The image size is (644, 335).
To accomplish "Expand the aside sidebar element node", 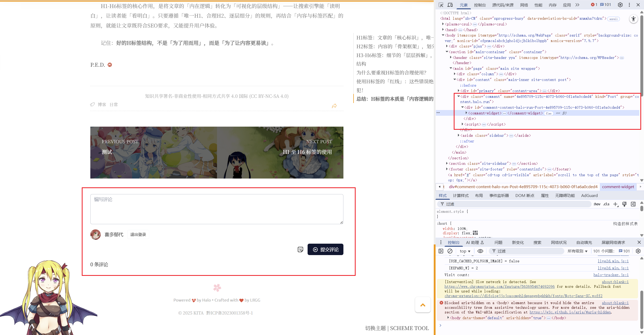I will [458, 135].
